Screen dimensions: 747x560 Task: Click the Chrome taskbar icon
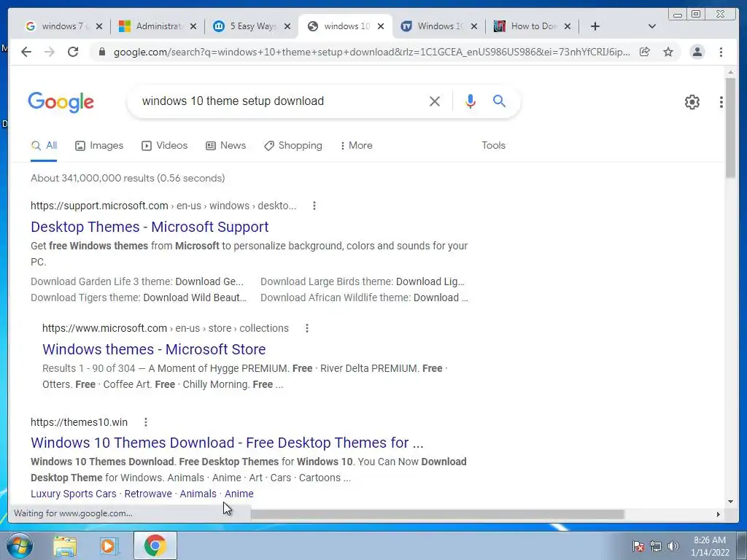155,545
